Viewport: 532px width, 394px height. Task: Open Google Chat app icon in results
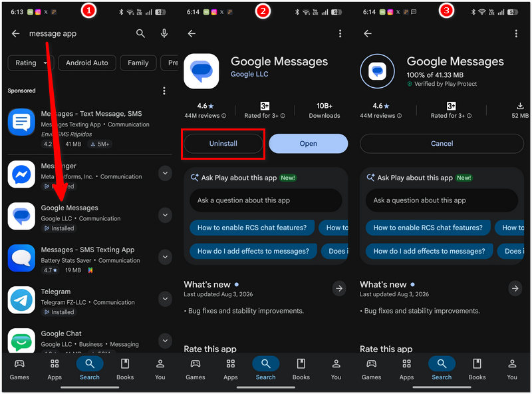21,340
